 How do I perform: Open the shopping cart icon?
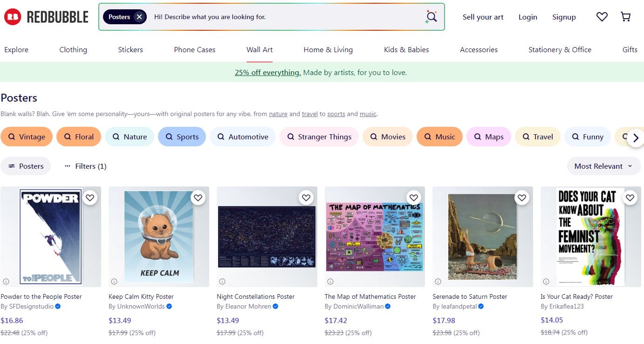(625, 16)
